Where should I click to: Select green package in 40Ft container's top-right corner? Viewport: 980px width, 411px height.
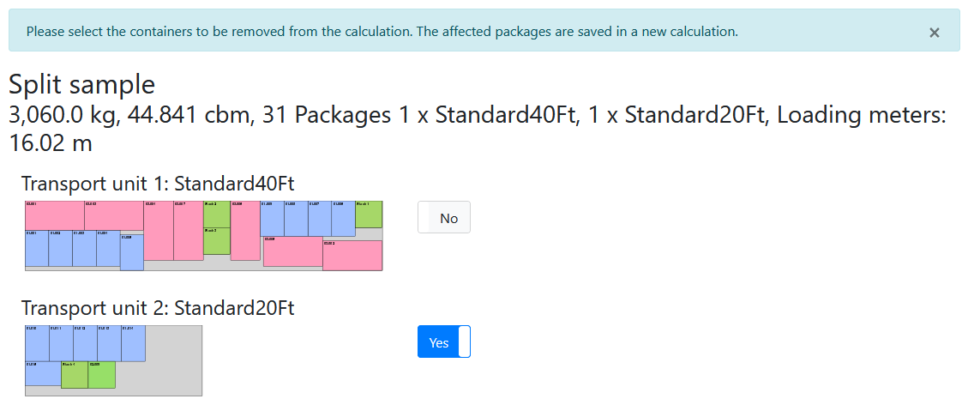point(369,215)
